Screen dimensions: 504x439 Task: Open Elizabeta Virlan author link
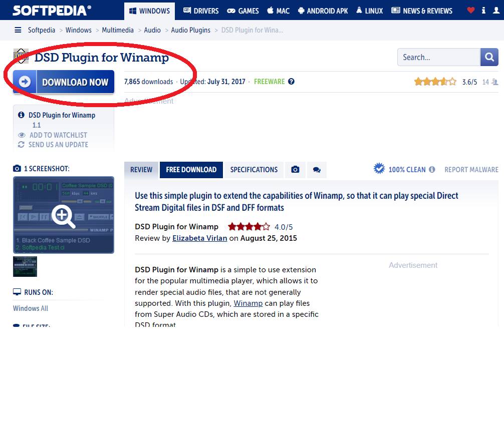[199, 238]
